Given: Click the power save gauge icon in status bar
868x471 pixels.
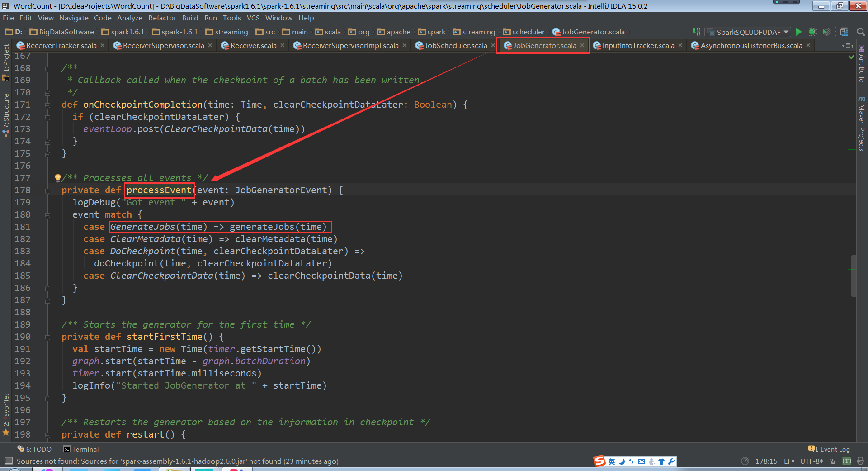Looking at the screenshot, I should (x=745, y=461).
